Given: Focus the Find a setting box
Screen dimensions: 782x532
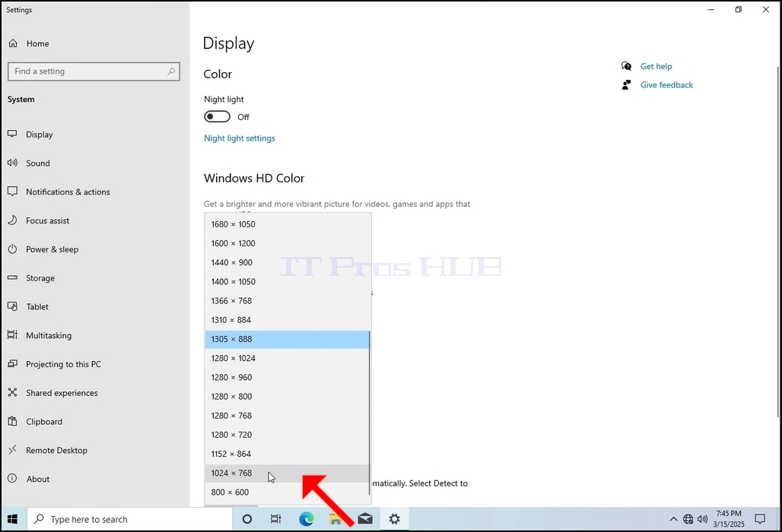Looking at the screenshot, I should click(94, 71).
